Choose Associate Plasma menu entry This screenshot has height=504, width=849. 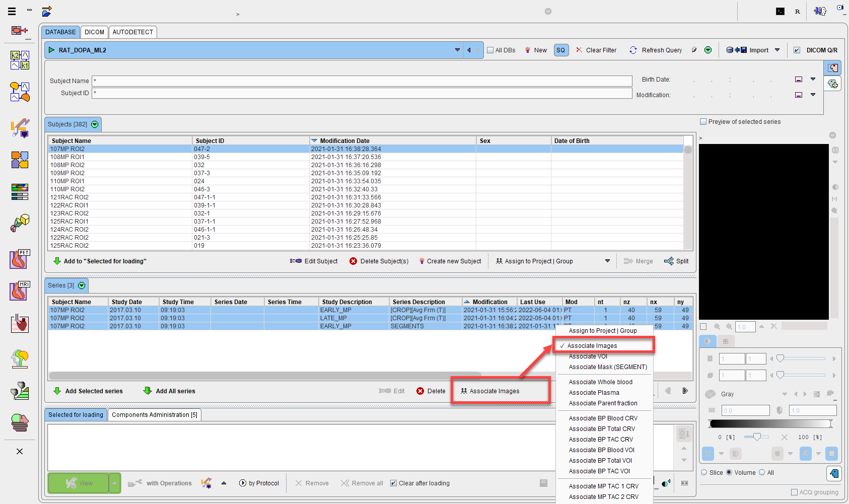(594, 392)
